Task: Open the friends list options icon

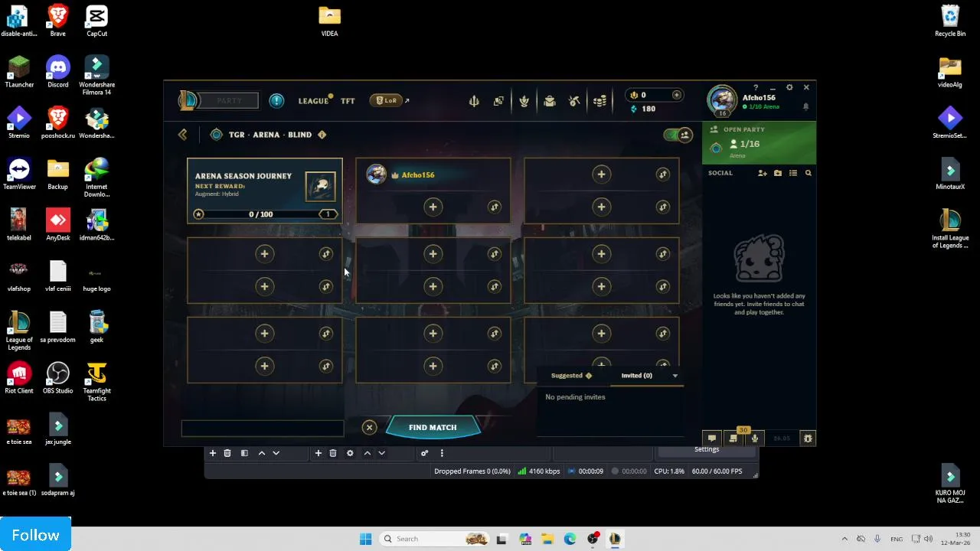Action: pos(793,173)
